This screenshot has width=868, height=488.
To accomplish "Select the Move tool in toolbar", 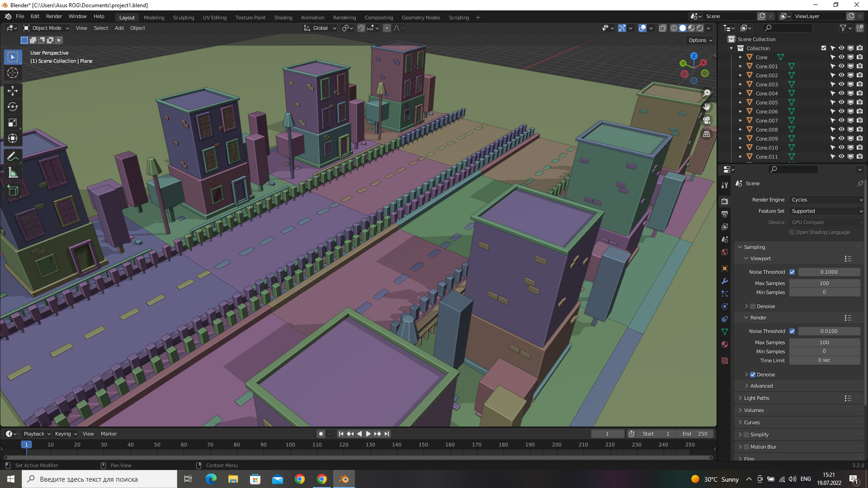I will point(13,90).
